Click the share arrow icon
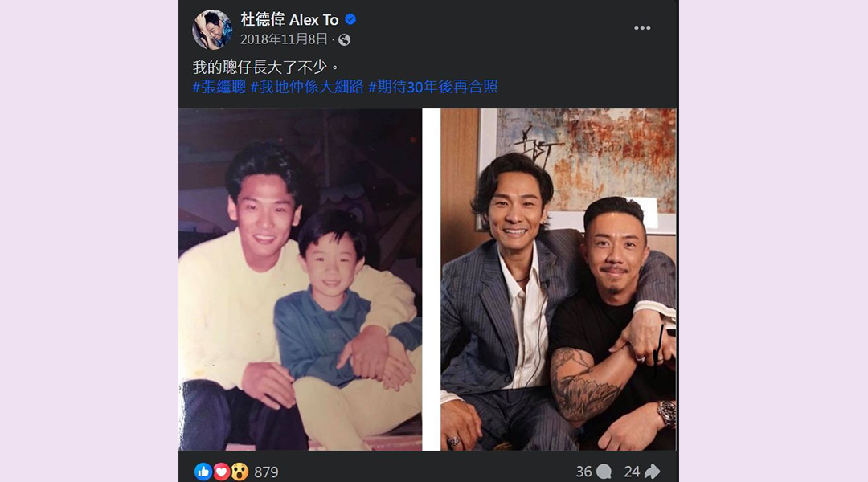The width and height of the screenshot is (868, 482). tap(652, 472)
